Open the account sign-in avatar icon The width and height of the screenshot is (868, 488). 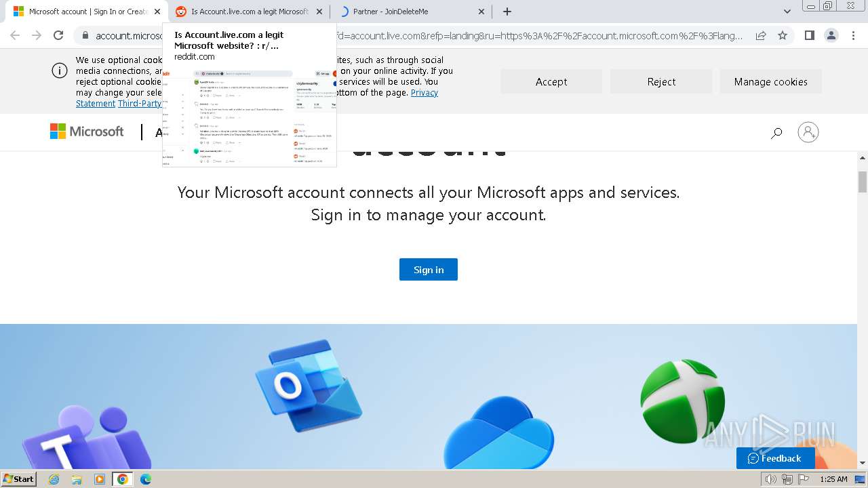tap(808, 132)
